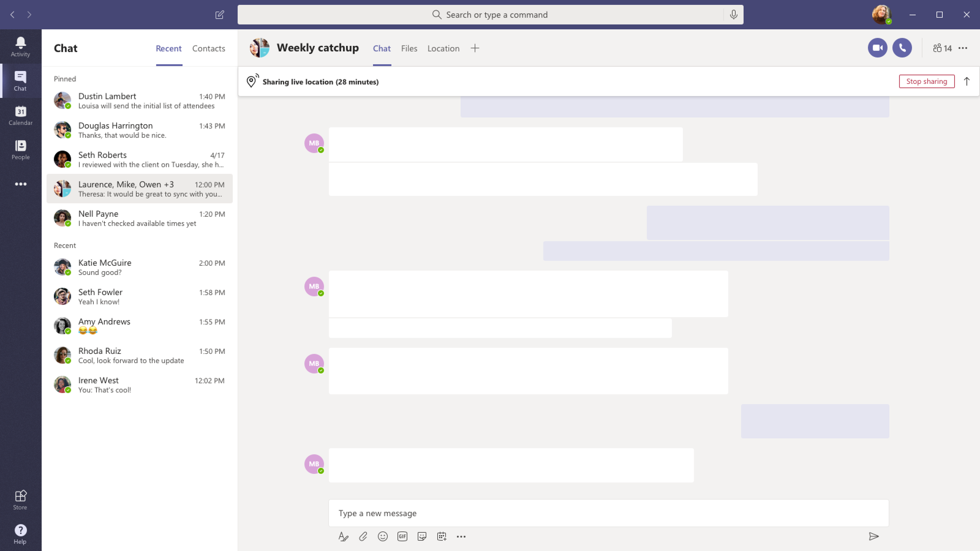Open the emoji picker

click(383, 536)
